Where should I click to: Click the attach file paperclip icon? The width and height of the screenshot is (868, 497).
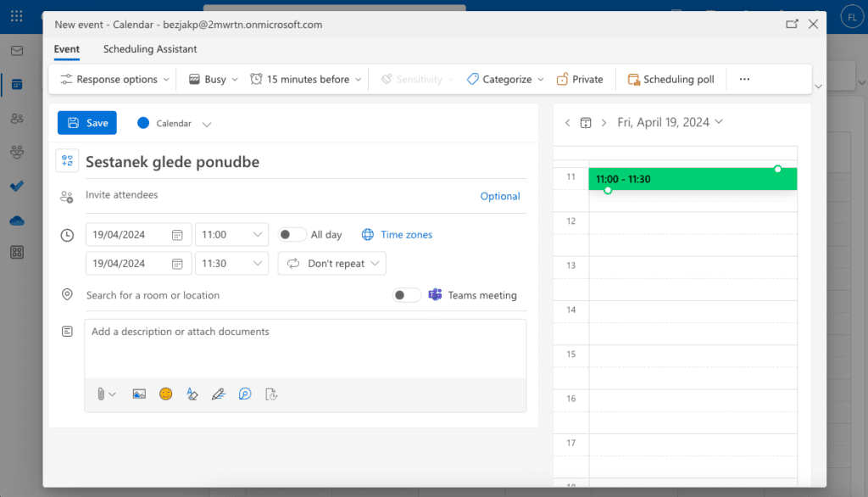[101, 394]
